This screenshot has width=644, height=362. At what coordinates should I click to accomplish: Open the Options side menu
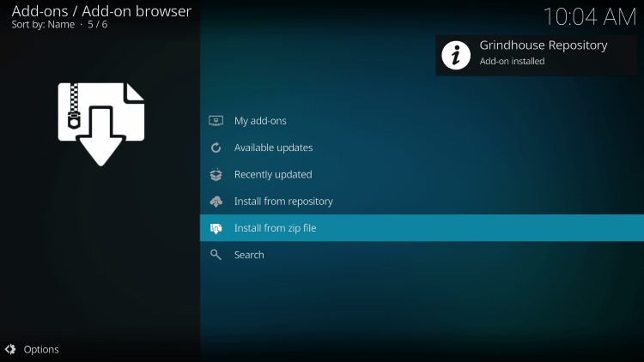point(32,349)
